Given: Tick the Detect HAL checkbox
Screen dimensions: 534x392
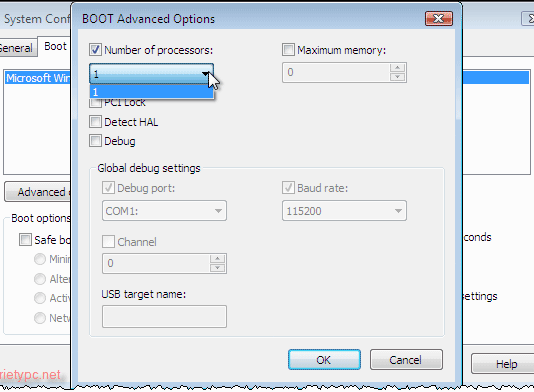Looking at the screenshot, I should click(x=95, y=122).
